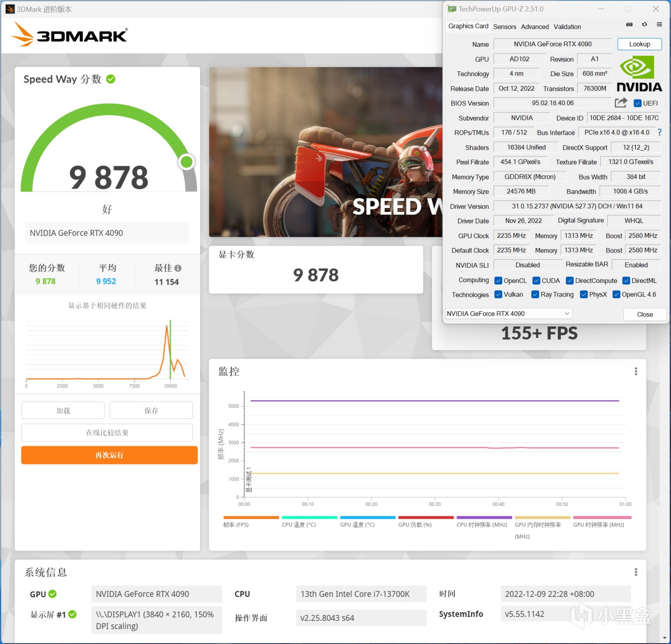Switch to the Graphics Card tab
671x644 pixels.
tap(468, 26)
